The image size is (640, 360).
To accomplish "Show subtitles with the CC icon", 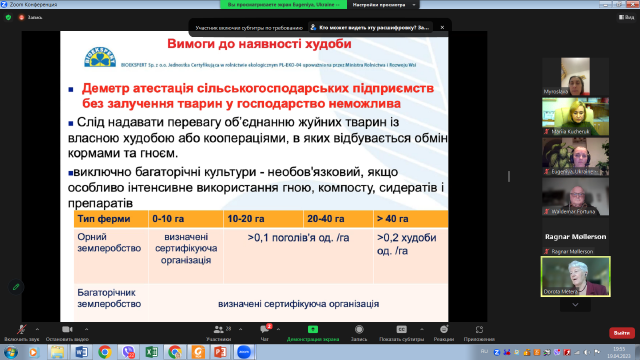I will [x=402, y=333].
